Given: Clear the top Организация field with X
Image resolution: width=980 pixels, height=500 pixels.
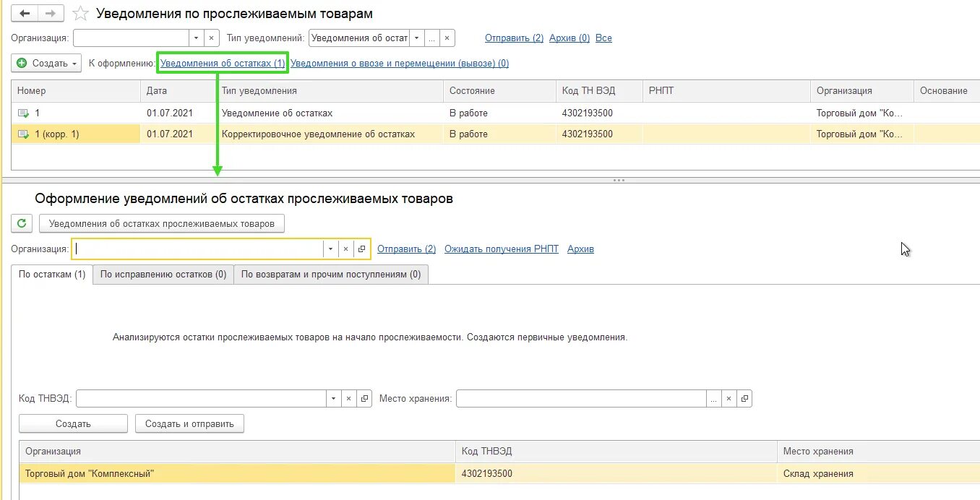Looking at the screenshot, I should pos(211,38).
